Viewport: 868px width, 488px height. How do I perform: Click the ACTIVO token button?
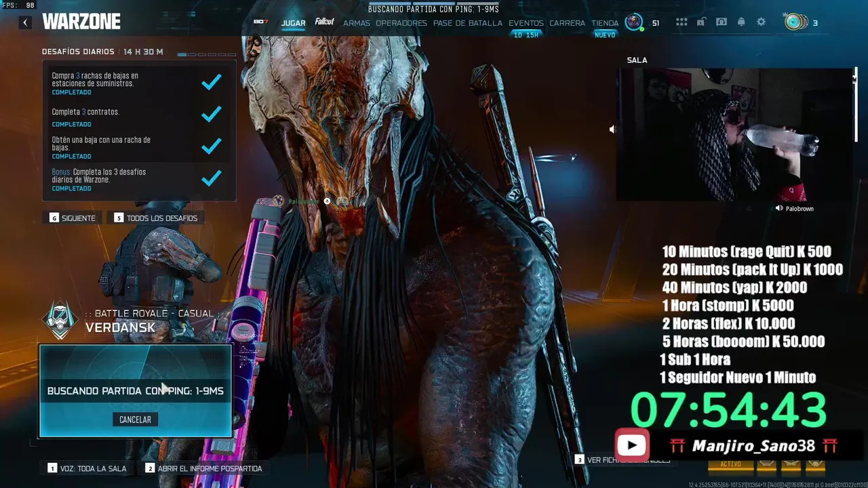(x=730, y=464)
